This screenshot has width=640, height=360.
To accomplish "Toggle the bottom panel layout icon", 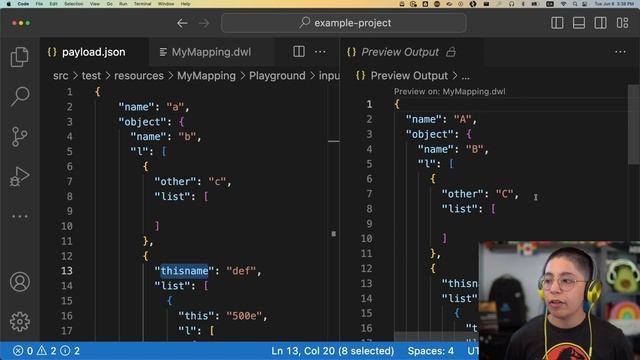I will coord(579,23).
